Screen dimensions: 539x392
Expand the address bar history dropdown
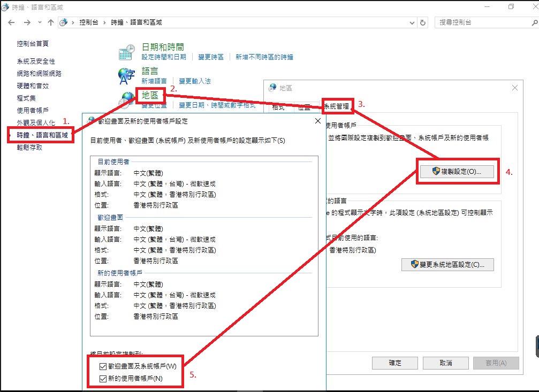(x=412, y=22)
